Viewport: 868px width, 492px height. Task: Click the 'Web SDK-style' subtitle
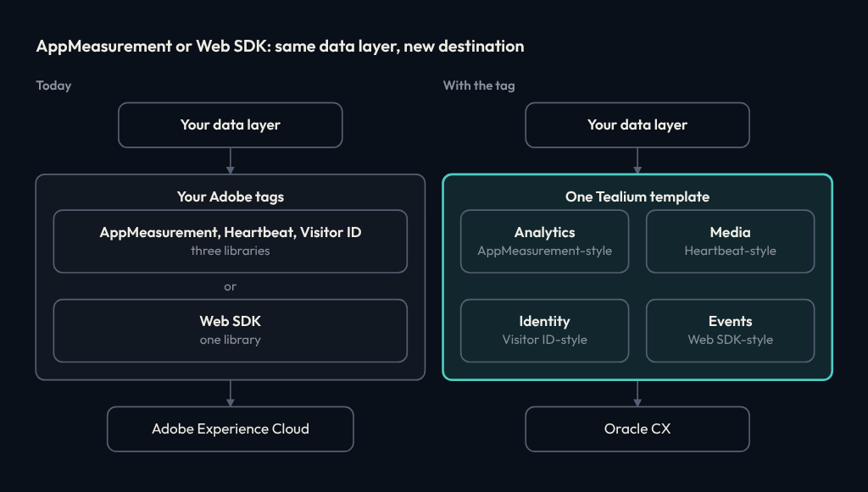[730, 340]
